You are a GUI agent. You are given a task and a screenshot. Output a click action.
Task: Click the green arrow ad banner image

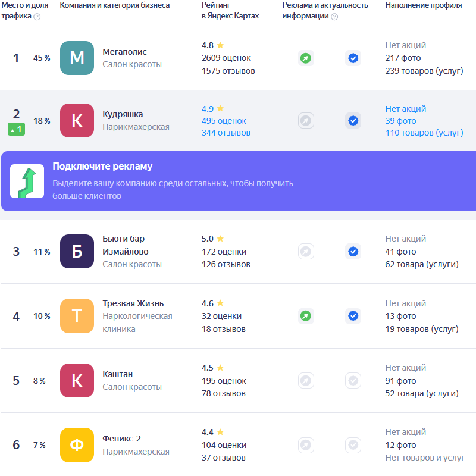pos(27,181)
